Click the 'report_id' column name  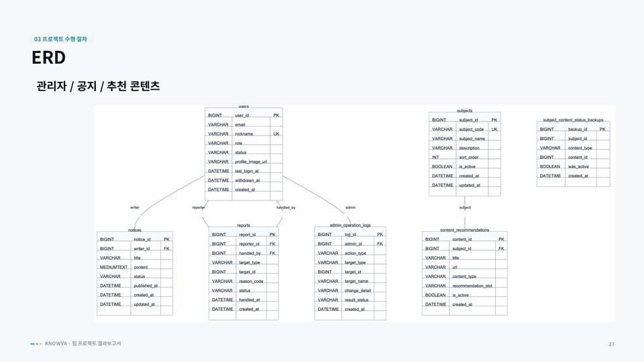[248, 235]
